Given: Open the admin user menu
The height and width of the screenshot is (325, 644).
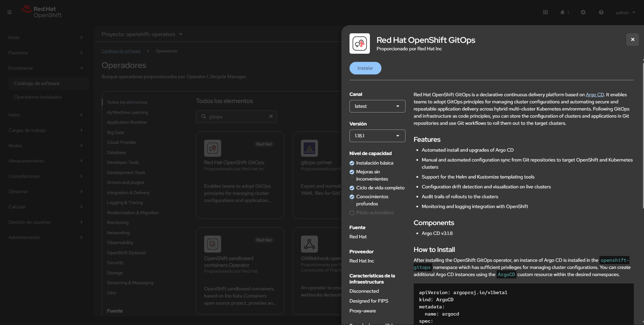Looking at the screenshot, I should pos(625,12).
